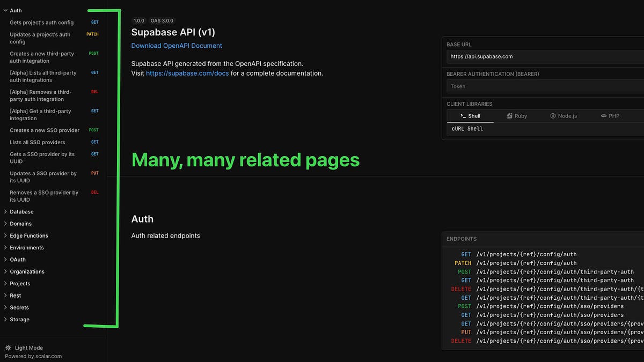Open Removes a third-party auth integration
Image resolution: width=644 pixels, height=362 pixels.
pyautogui.click(x=40, y=95)
